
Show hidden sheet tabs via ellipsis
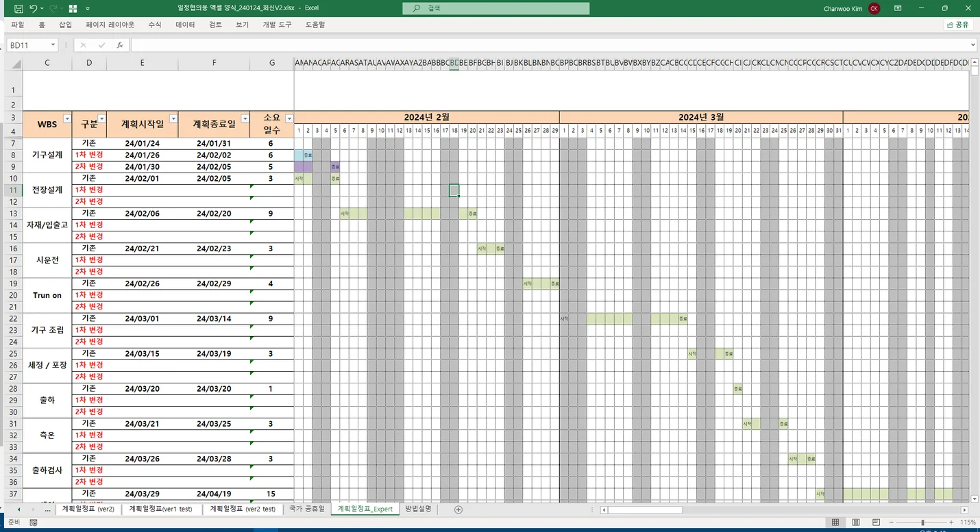tap(47, 509)
